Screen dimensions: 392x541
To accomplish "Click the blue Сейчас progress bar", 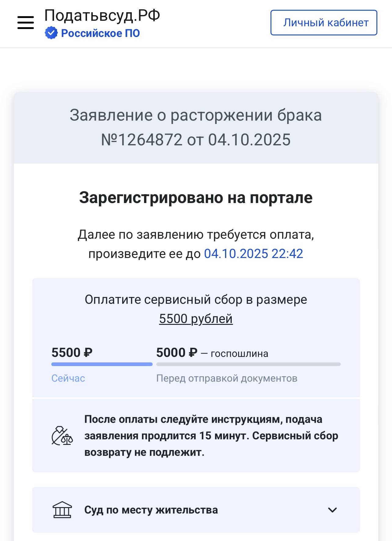I will [x=102, y=364].
